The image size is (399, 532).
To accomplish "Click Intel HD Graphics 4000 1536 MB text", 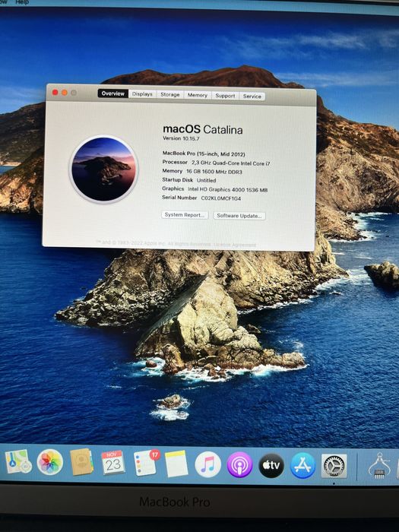I will pos(228,190).
